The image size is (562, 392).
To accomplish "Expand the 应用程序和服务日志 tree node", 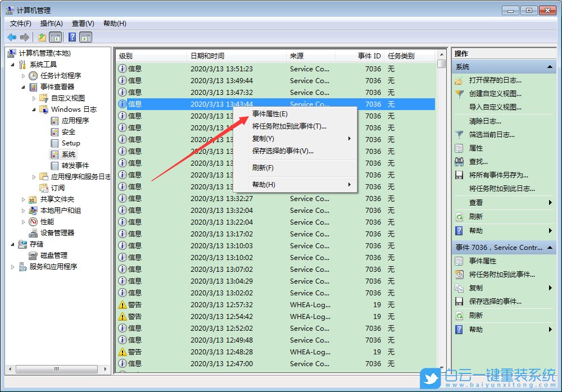I will point(34,176).
